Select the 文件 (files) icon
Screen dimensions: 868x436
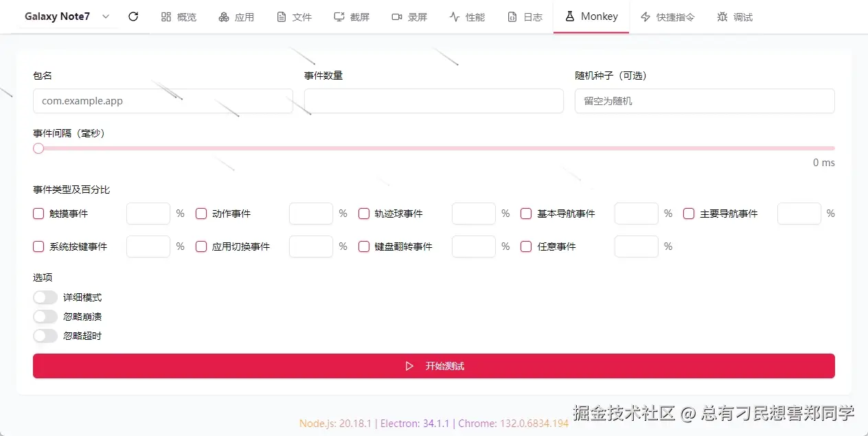[282, 16]
